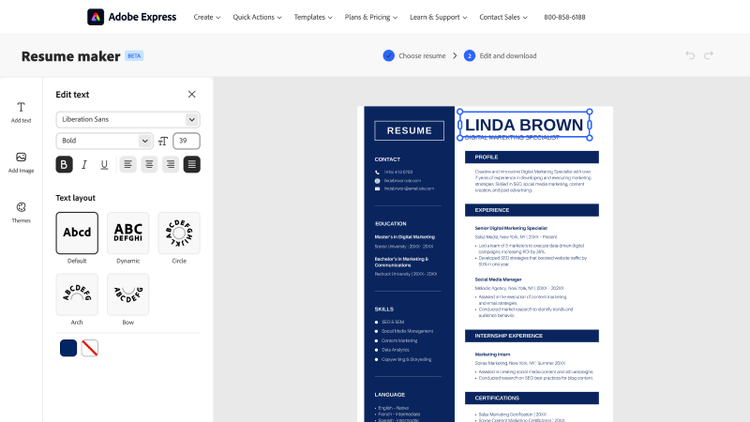This screenshot has height=422, width=750.
Task: Click the CONTACT heading in sidebar
Action: (x=387, y=159)
